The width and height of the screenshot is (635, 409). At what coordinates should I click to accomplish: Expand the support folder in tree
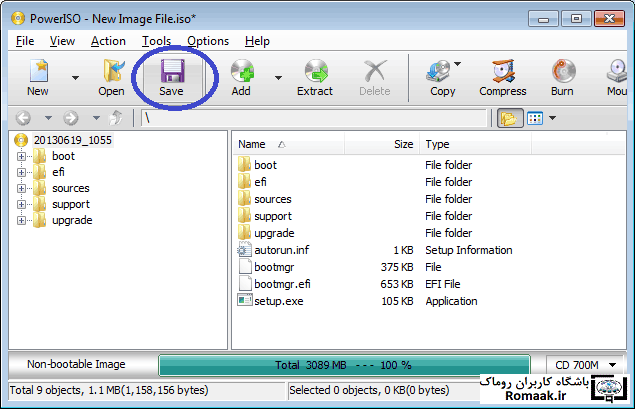tap(21, 204)
